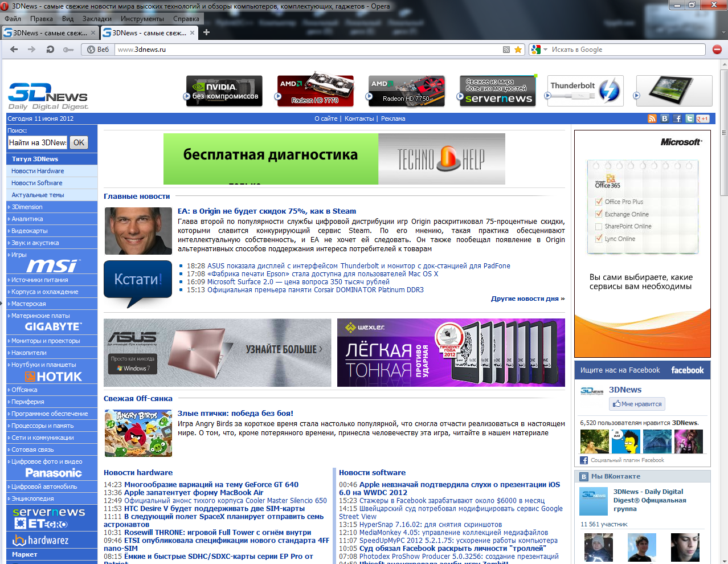Click the red round icon beside search field
The image size is (728, 564).
717,50
